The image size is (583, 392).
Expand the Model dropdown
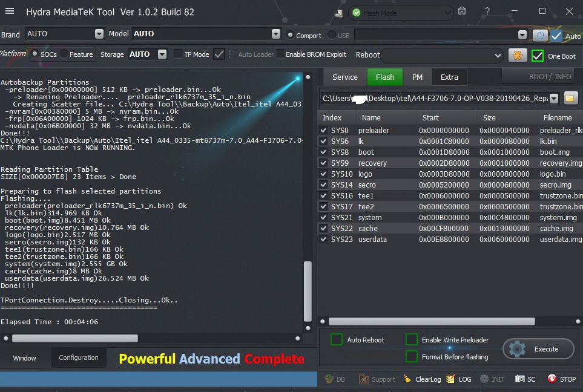point(276,34)
